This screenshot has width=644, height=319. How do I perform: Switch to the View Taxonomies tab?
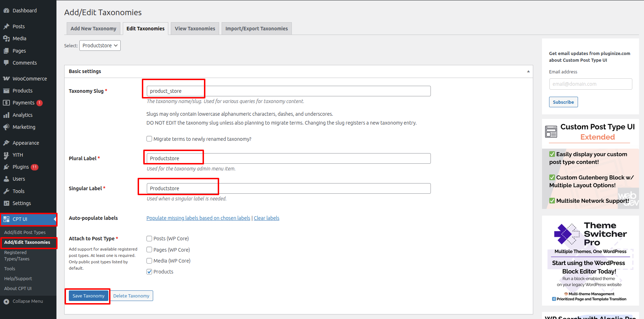pyautogui.click(x=195, y=29)
